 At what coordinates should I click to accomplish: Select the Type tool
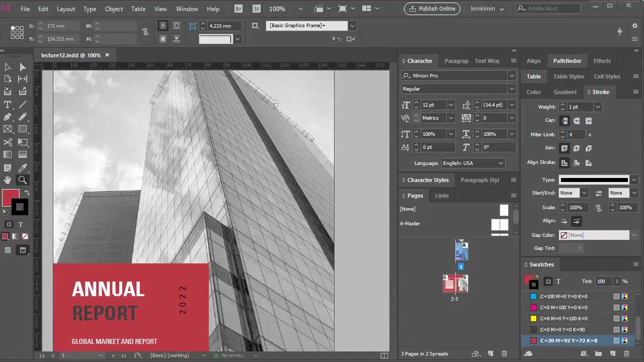tap(8, 105)
